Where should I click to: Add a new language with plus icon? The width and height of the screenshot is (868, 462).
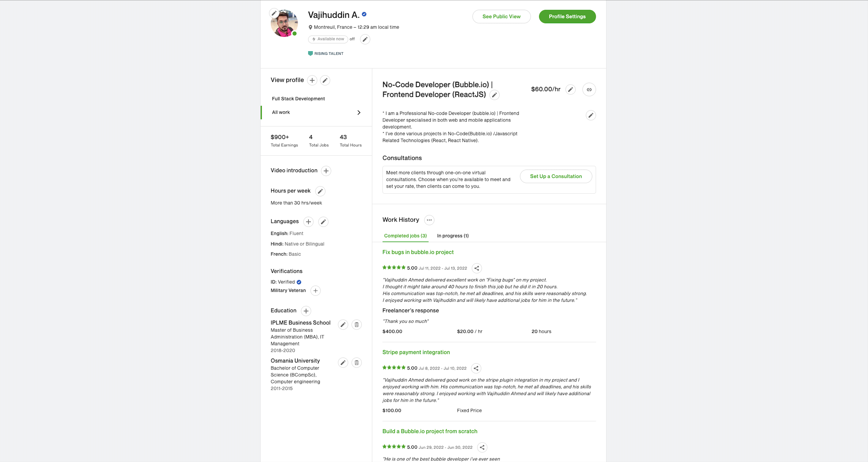(308, 222)
